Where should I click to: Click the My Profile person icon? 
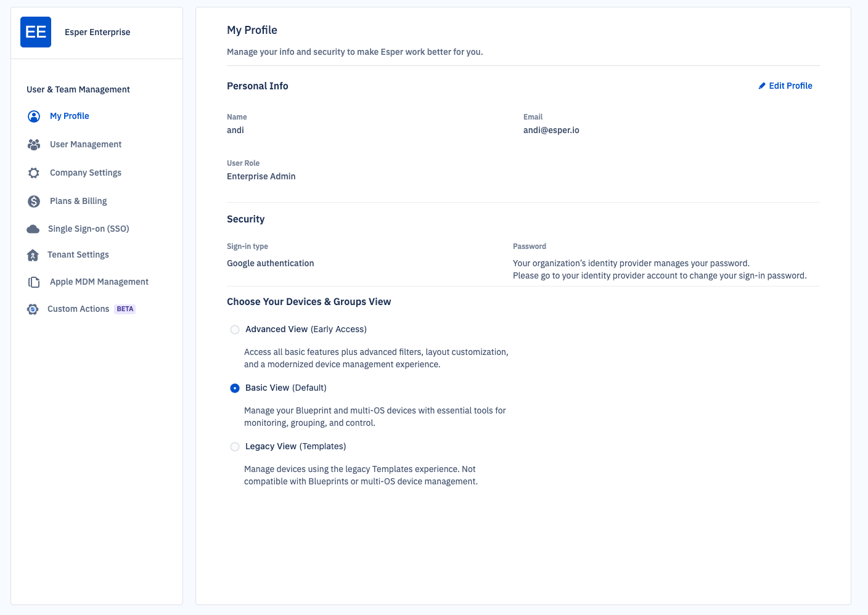[x=34, y=116]
